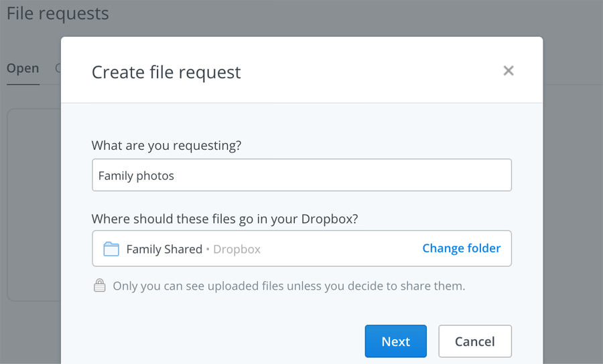Image resolution: width=603 pixels, height=364 pixels.
Task: Click the lock icon beside privacy note
Action: pos(100,285)
